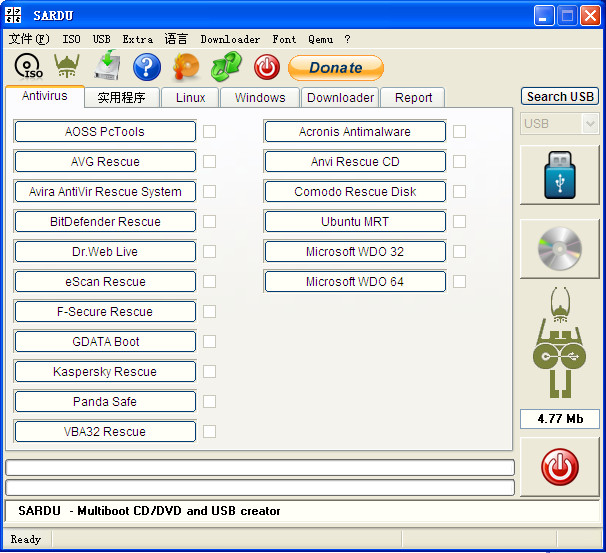The height and width of the screenshot is (553, 606).
Task: Click the Viking helmet SARDU icon
Action: click(x=67, y=66)
